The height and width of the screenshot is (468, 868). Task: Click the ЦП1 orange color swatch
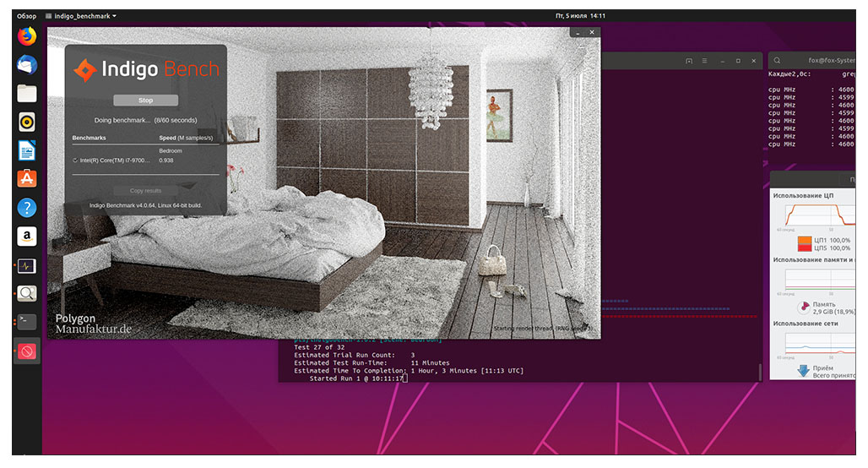click(x=805, y=241)
